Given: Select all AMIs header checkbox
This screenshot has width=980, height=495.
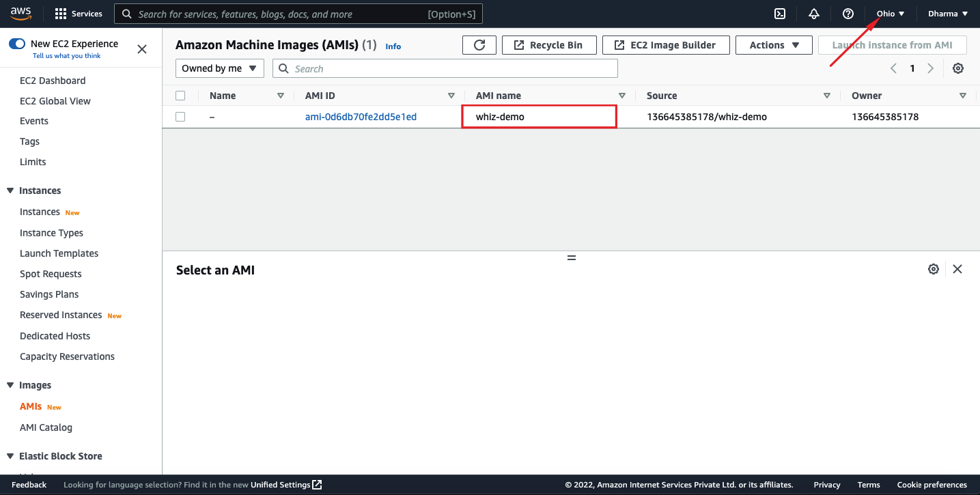Looking at the screenshot, I should pos(180,96).
